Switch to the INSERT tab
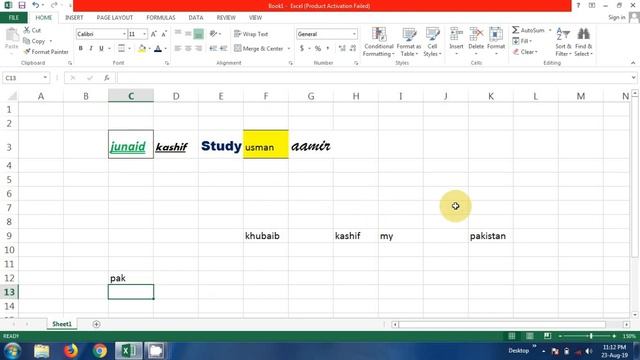This screenshot has width=640, height=360. point(74,18)
